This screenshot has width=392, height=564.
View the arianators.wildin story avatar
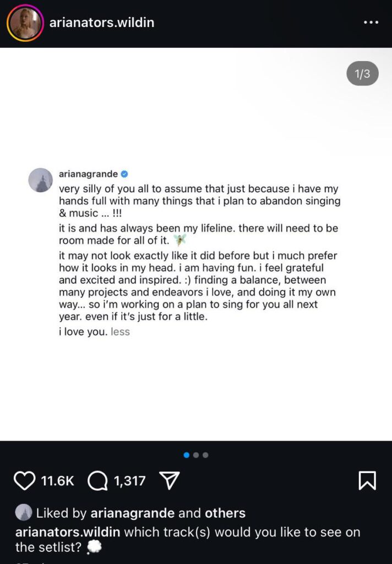[25, 23]
